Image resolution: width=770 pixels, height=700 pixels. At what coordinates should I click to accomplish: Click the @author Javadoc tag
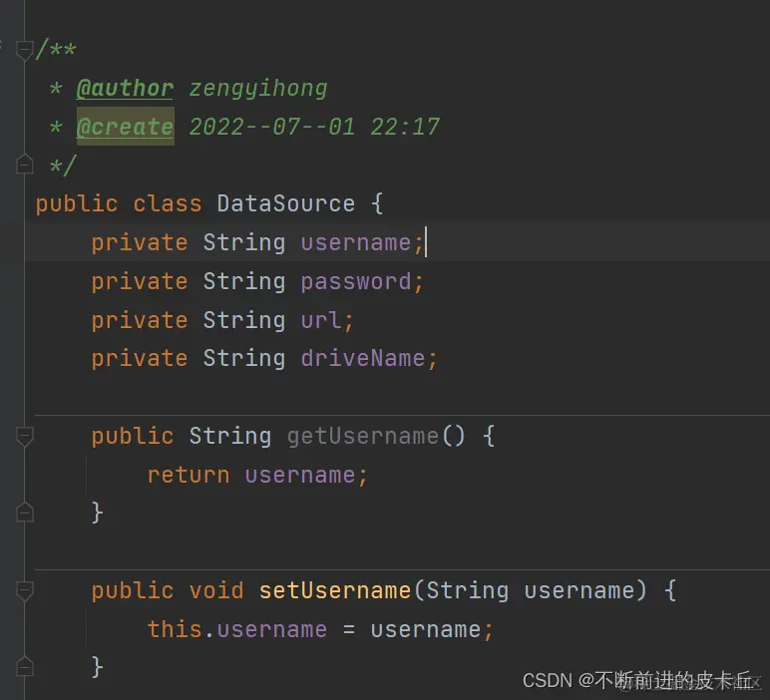click(x=125, y=88)
